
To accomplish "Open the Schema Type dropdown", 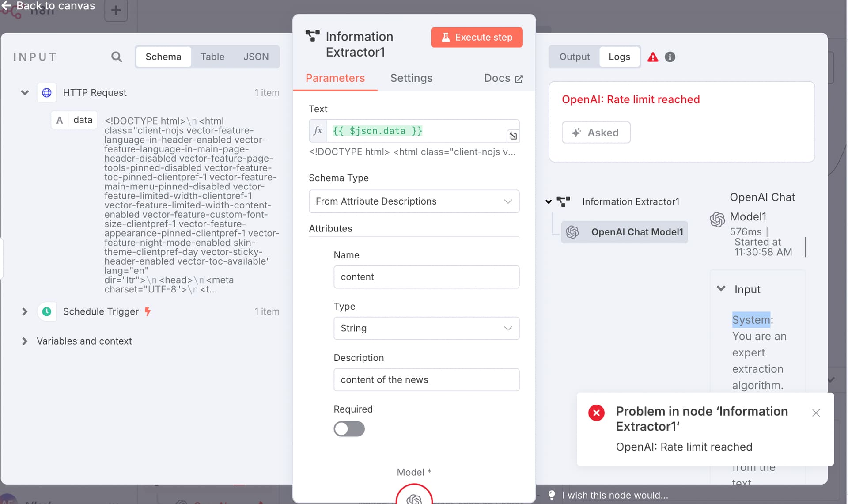I will [414, 201].
